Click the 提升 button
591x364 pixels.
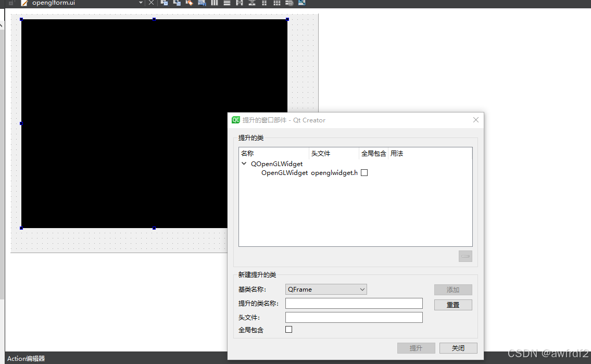(416, 348)
